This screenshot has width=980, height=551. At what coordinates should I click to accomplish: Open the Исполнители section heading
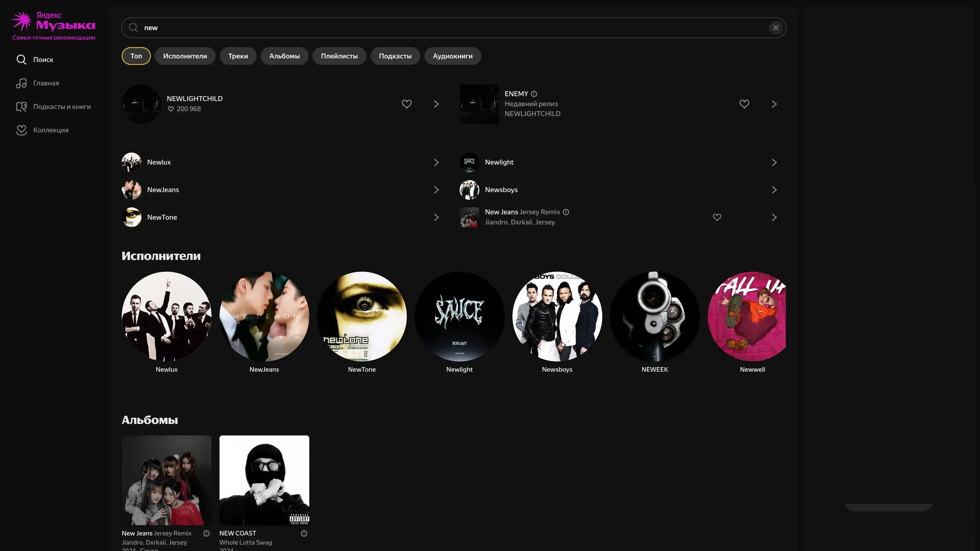click(x=161, y=256)
